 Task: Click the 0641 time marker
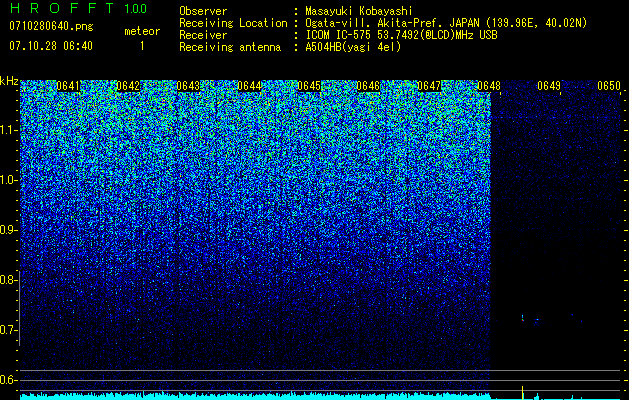[x=68, y=86]
